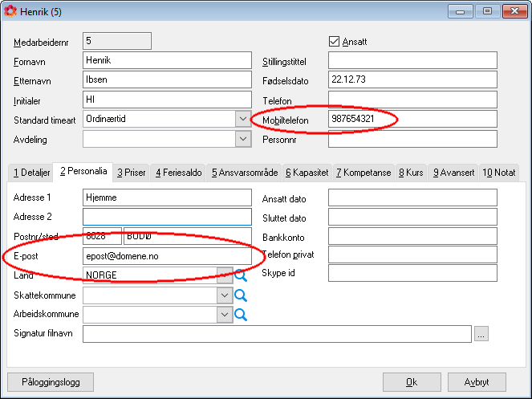Click the Medarbeidernr field
The height and width of the screenshot is (399, 532).
point(117,41)
